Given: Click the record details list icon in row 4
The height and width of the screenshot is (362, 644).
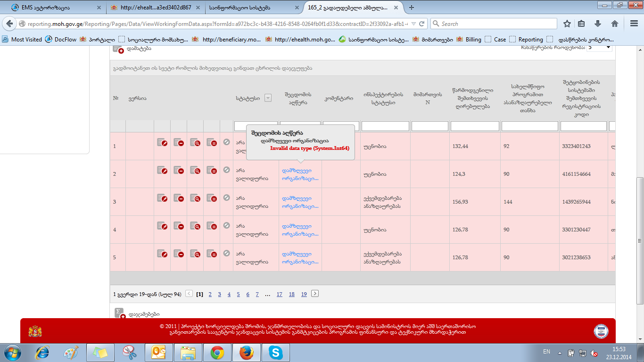Looking at the screenshot, I should tap(212, 226).
